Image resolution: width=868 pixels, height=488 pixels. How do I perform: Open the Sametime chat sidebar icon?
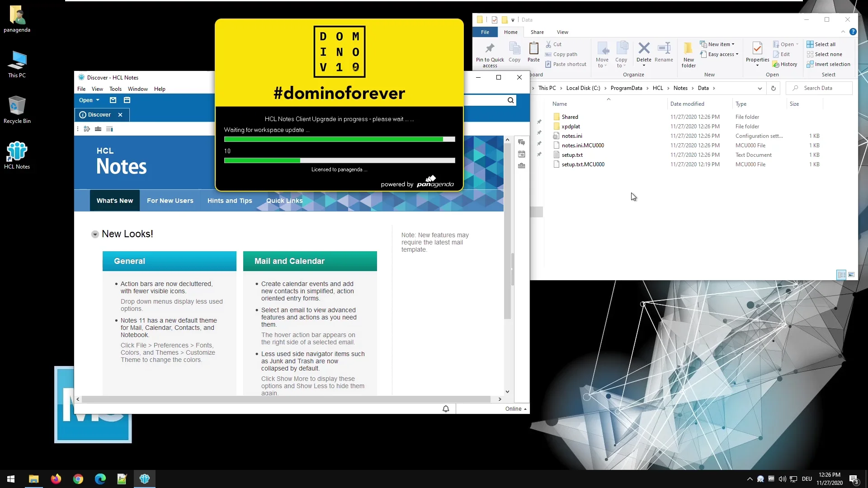521,142
